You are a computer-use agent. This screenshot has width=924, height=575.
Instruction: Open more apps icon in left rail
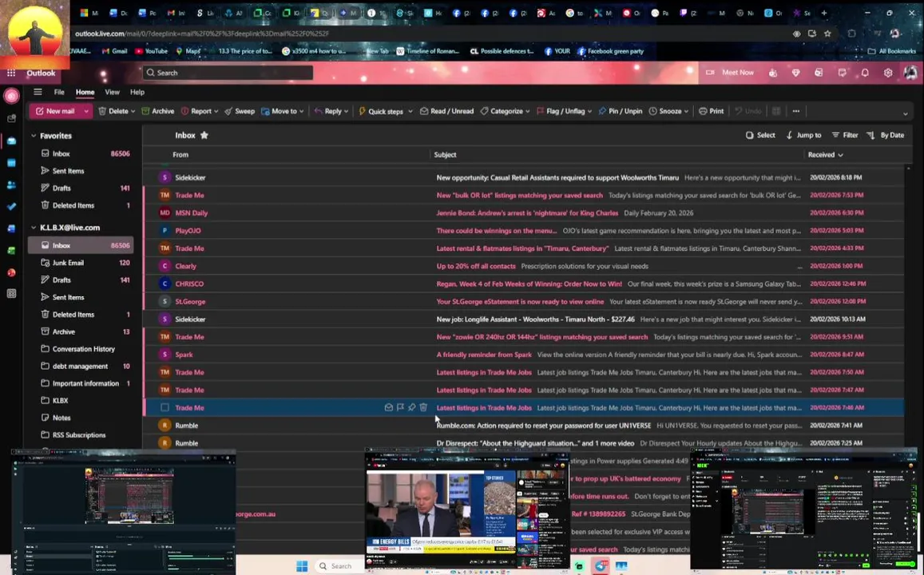coord(11,293)
